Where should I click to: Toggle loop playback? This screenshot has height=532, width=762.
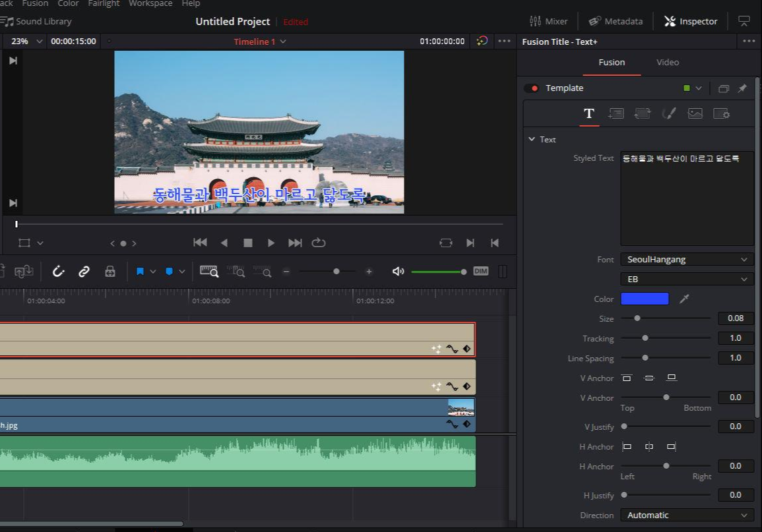pyautogui.click(x=319, y=243)
